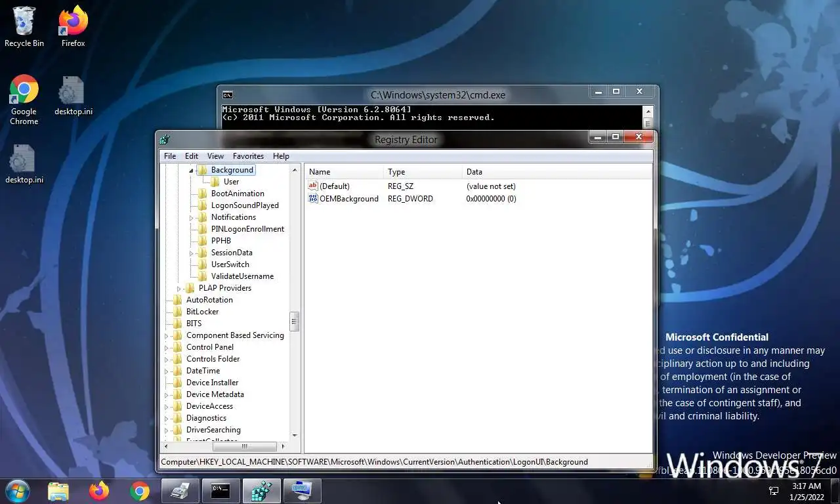Select the DateTime key
The image size is (840, 504).
tap(203, 371)
